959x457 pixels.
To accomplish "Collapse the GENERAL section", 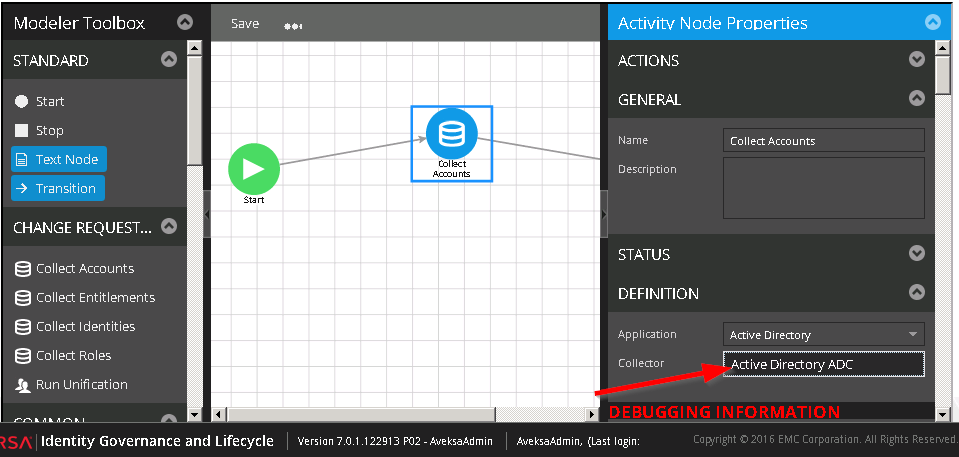I will [916, 98].
